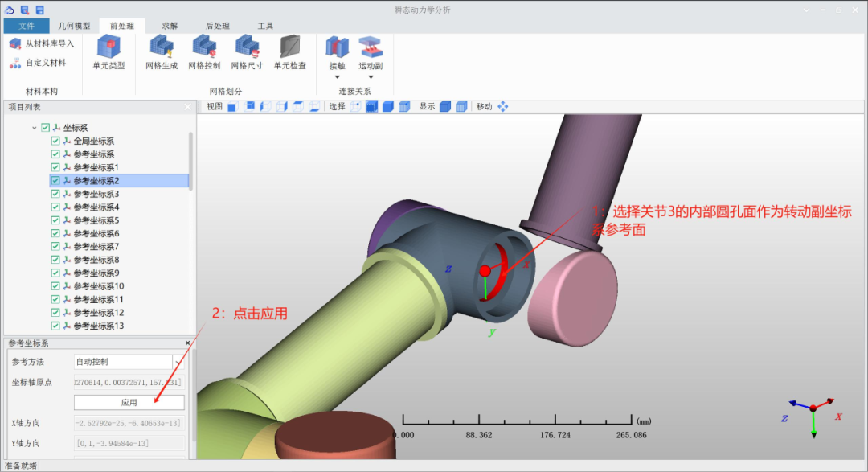This screenshot has height=472, width=868.
Task: Toggle the 参考坐标系 checkbox
Action: click(x=55, y=154)
